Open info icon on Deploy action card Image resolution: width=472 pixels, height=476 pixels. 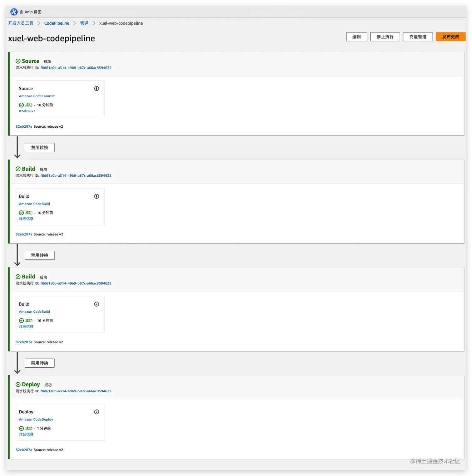97,412
